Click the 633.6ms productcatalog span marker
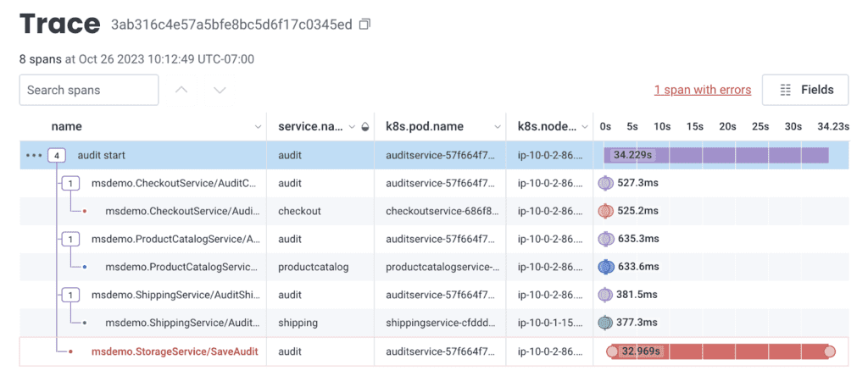868x376 pixels. 605,267
